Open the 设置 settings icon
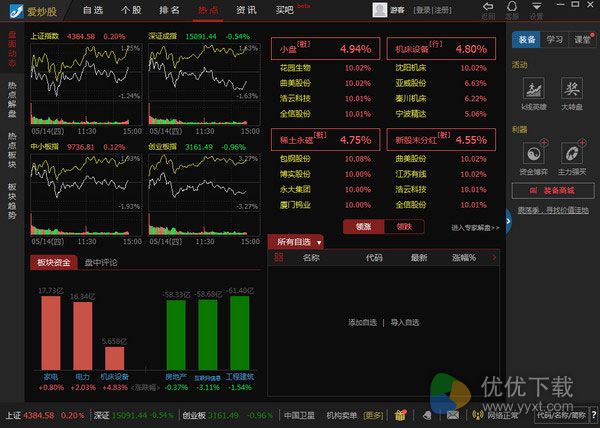 pos(536,7)
